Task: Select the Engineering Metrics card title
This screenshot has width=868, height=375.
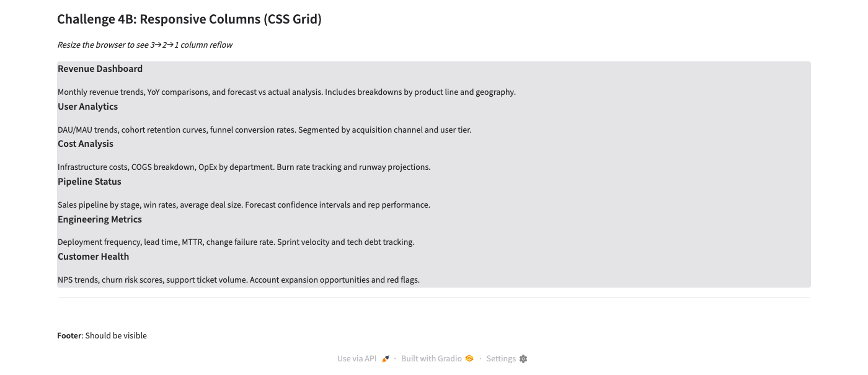Action: coord(100,219)
